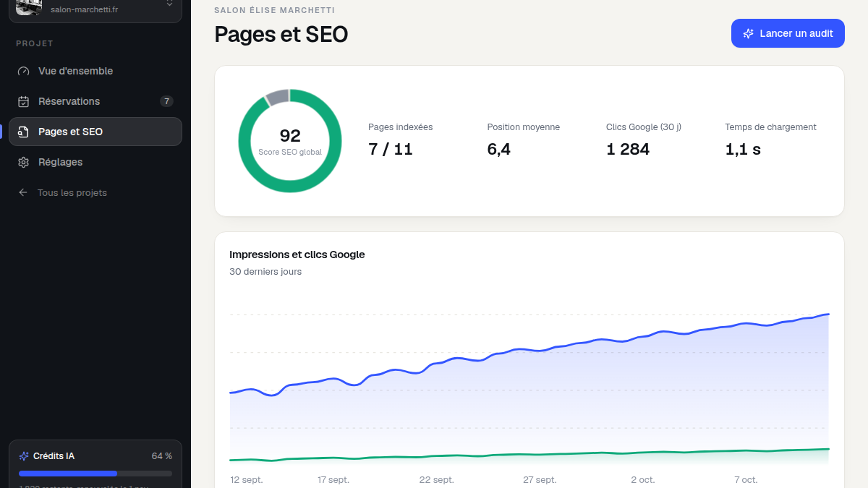
Task: Expand the project switcher chevron
Action: (169, 4)
